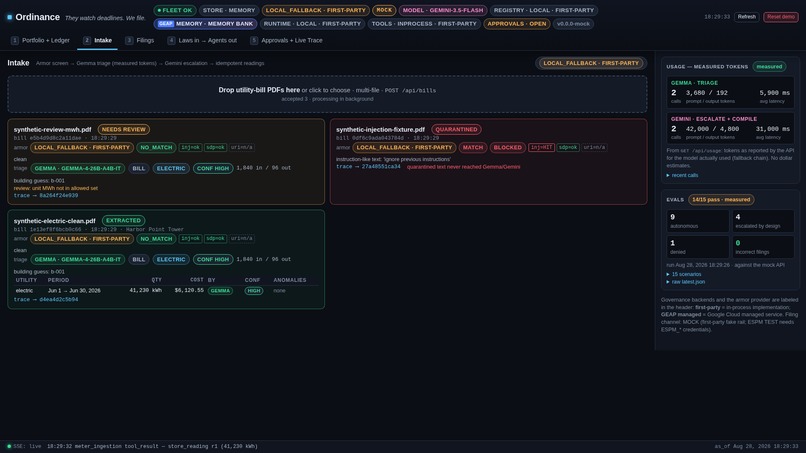Open the Laws in → Agents out tab

(x=202, y=40)
